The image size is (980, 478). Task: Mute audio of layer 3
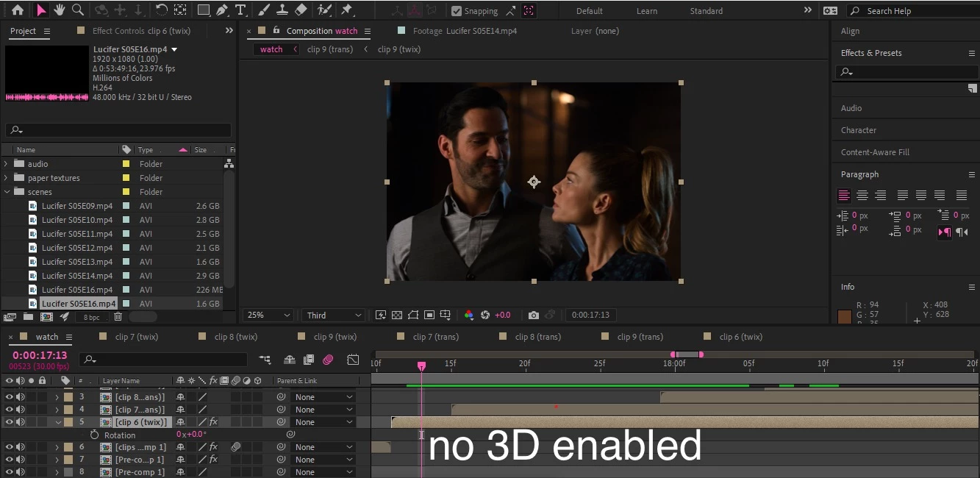pyautogui.click(x=20, y=397)
